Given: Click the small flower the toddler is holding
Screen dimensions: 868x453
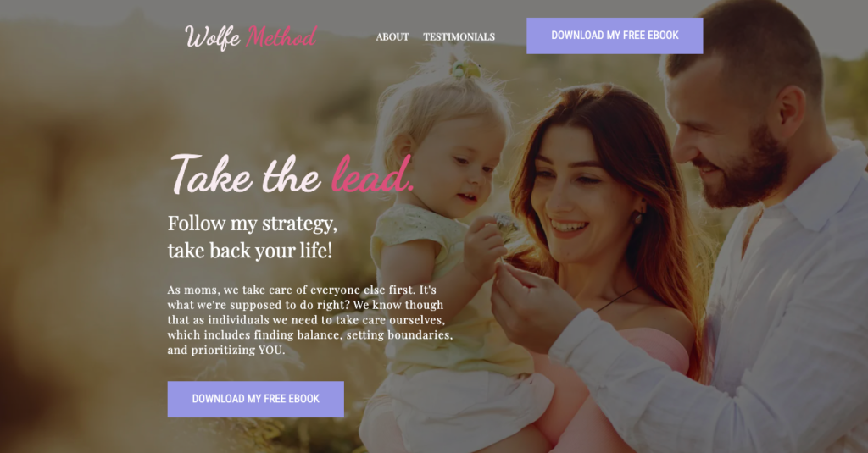Looking at the screenshot, I should coord(505,226).
